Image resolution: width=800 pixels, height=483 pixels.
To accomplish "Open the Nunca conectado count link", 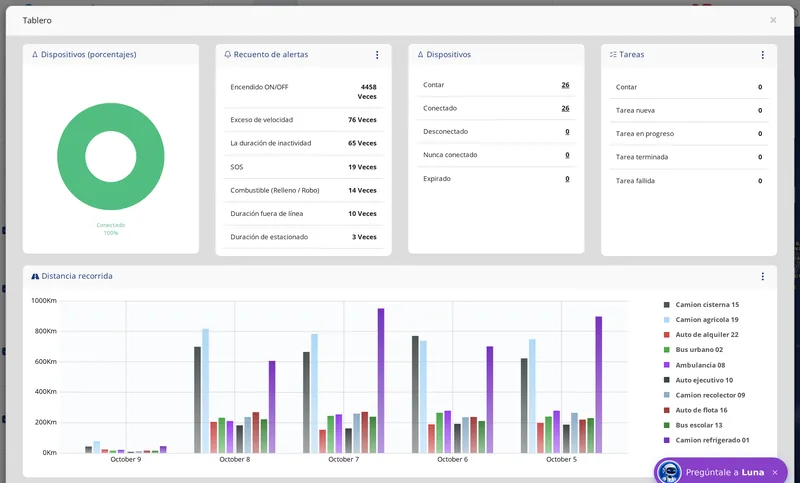I will [567, 155].
